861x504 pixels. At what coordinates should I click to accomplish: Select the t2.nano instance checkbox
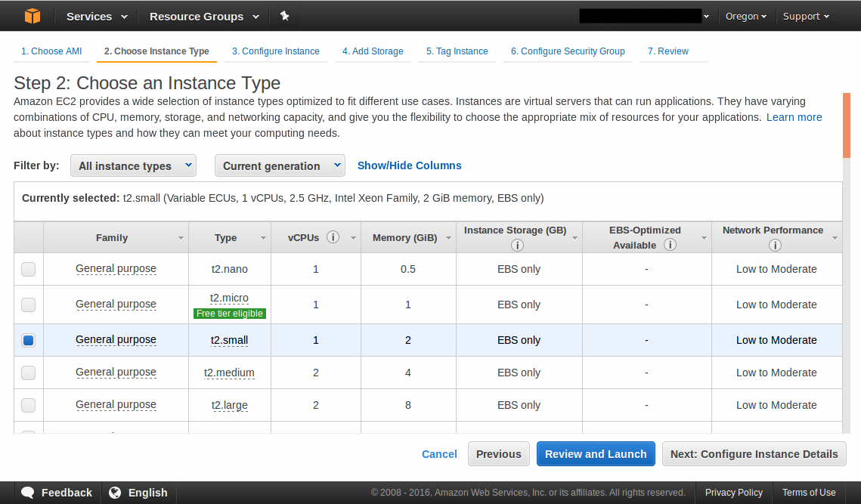tap(28, 269)
